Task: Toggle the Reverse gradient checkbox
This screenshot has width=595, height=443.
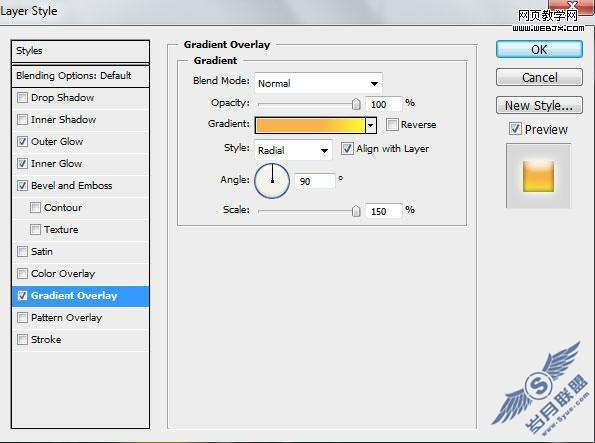Action: click(392, 124)
